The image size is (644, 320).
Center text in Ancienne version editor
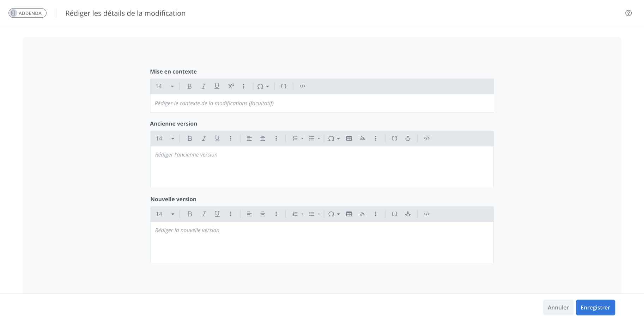[x=262, y=139]
